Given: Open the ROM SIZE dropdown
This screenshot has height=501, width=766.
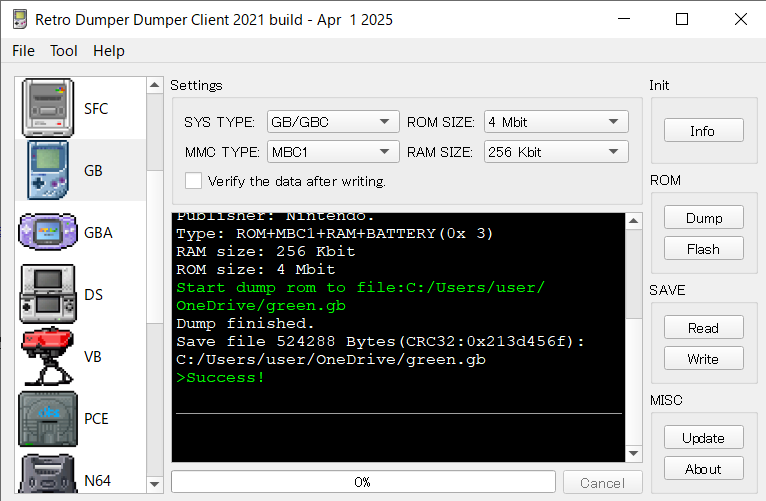Looking at the screenshot, I should coord(556,122).
